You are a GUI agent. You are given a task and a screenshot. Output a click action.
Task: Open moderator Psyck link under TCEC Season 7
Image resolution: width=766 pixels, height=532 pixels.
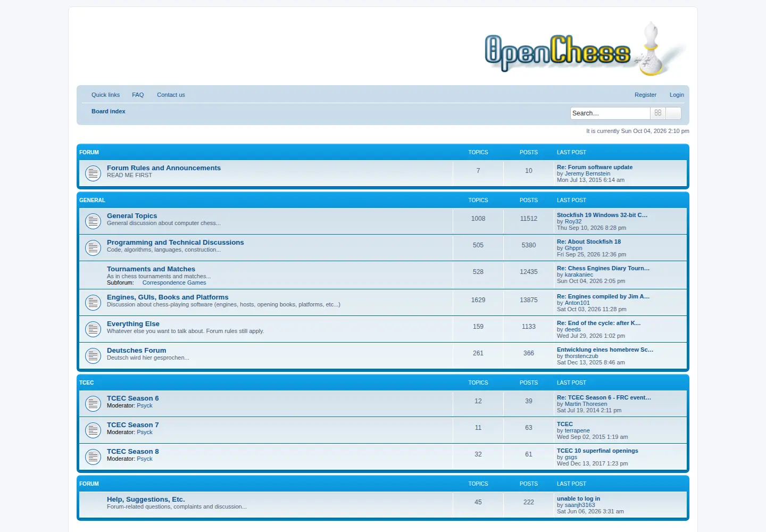[x=145, y=432]
